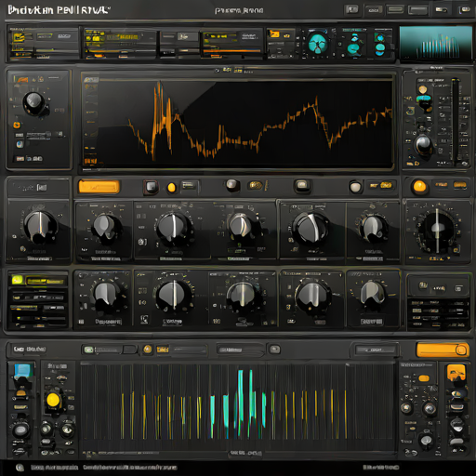This screenshot has width=476, height=476.
Task: Click the second knob of the first knob row
Action: point(106,228)
